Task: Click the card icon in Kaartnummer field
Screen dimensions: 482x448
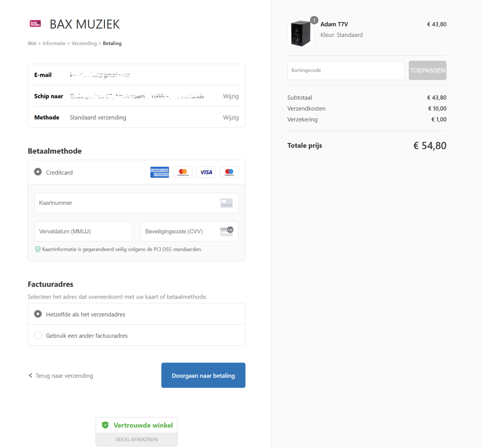Action: [227, 203]
